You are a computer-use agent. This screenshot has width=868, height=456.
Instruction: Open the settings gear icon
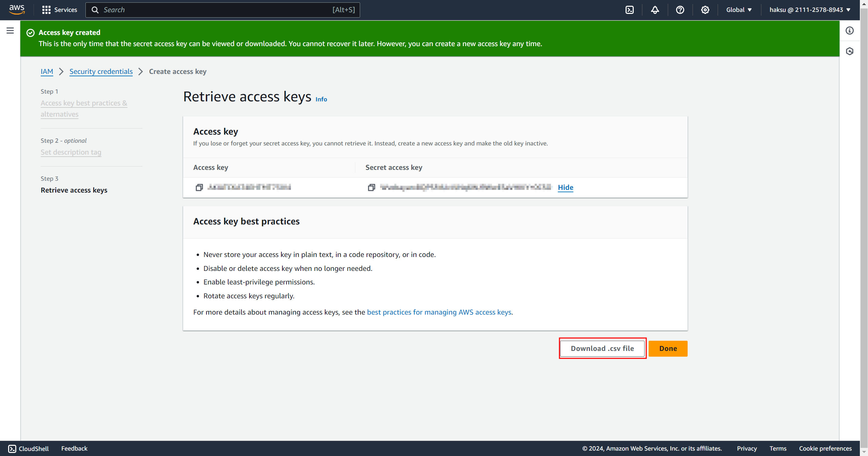705,10
